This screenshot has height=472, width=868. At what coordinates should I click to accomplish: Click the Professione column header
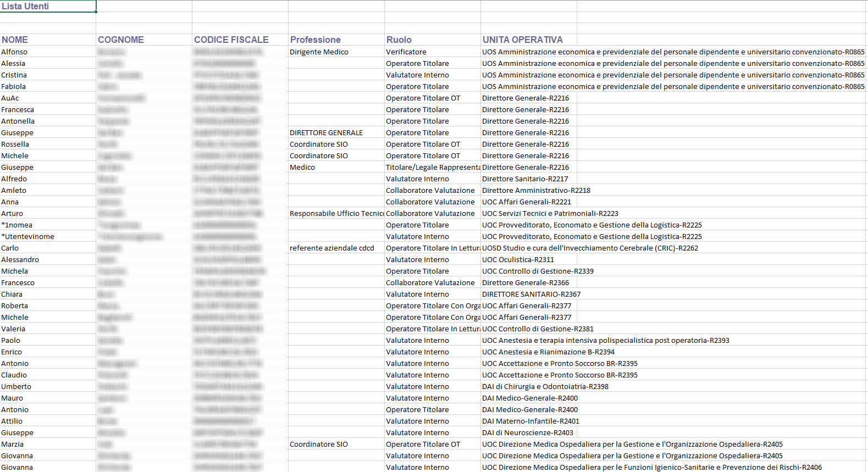336,40
